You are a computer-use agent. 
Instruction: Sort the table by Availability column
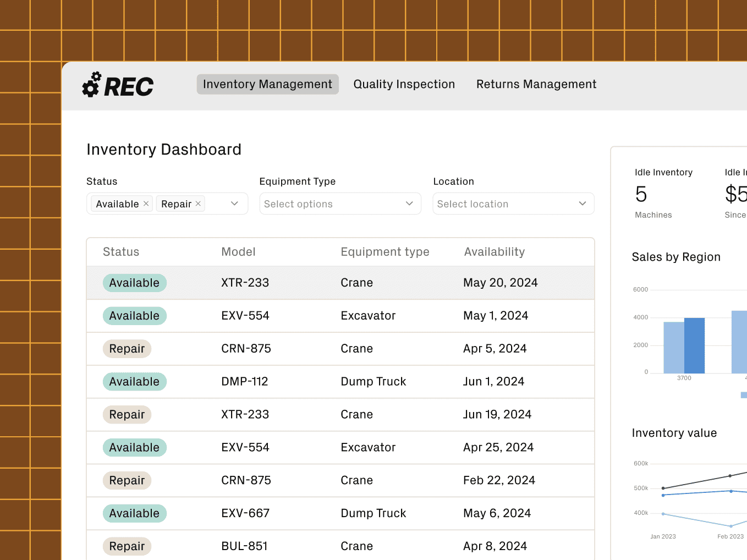tap(494, 251)
